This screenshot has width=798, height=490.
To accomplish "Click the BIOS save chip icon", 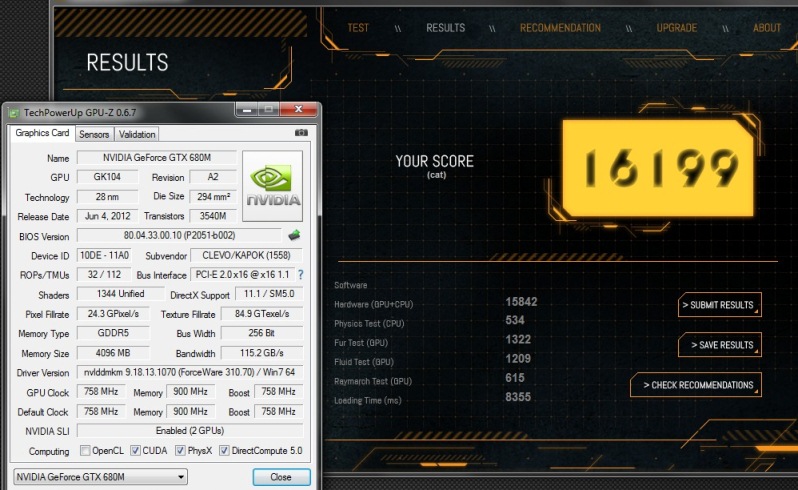I will pyautogui.click(x=294, y=235).
